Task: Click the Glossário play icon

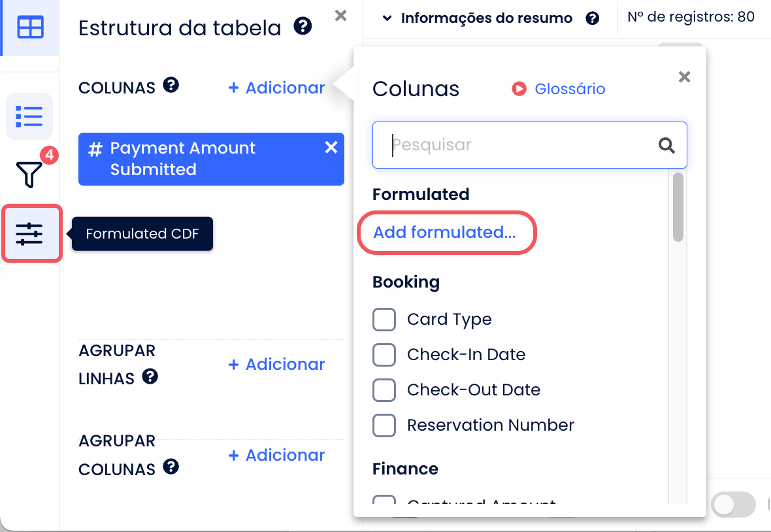Action: 519,89
